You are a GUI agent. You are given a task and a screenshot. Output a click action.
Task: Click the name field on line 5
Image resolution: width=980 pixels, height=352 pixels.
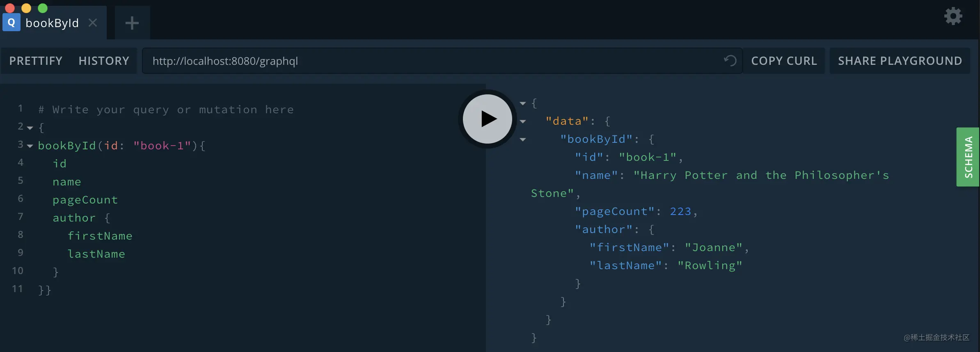click(67, 182)
